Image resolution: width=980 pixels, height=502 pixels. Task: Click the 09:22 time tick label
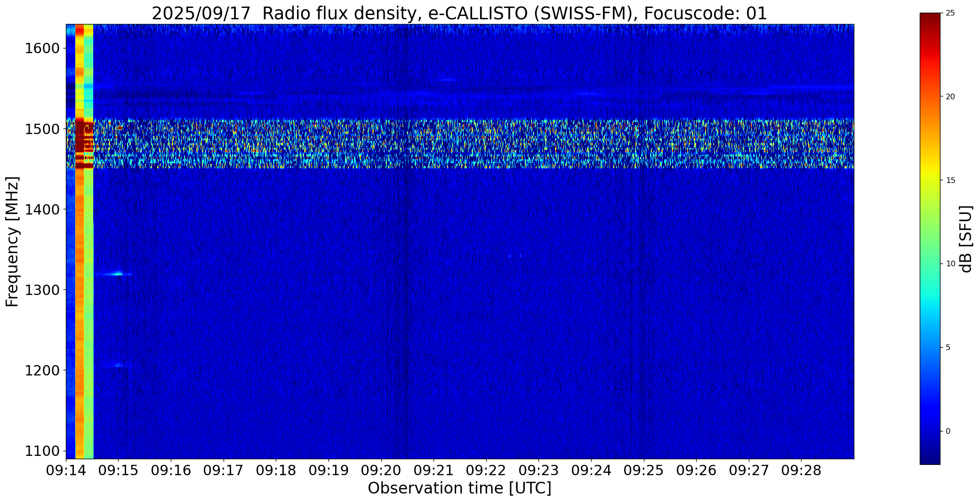click(486, 470)
